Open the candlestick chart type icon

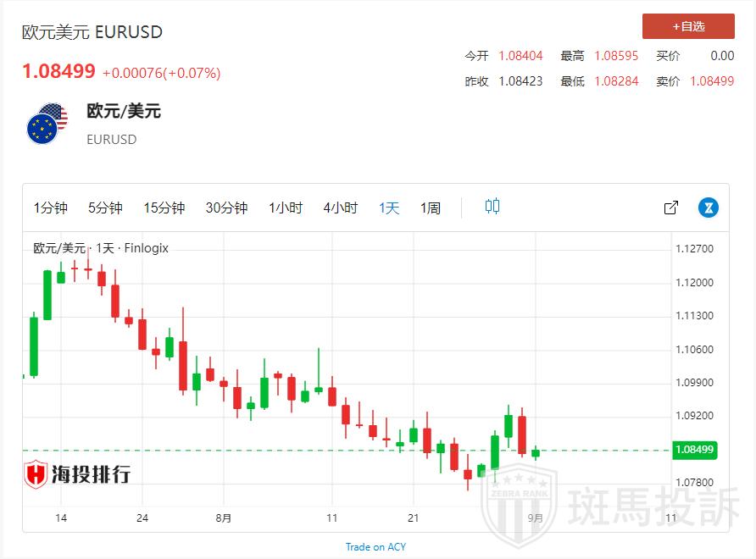(x=492, y=207)
